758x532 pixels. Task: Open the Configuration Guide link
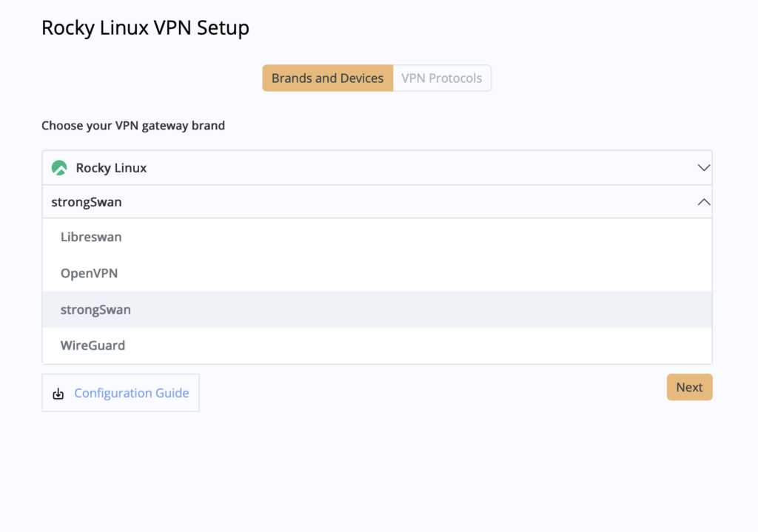point(131,393)
